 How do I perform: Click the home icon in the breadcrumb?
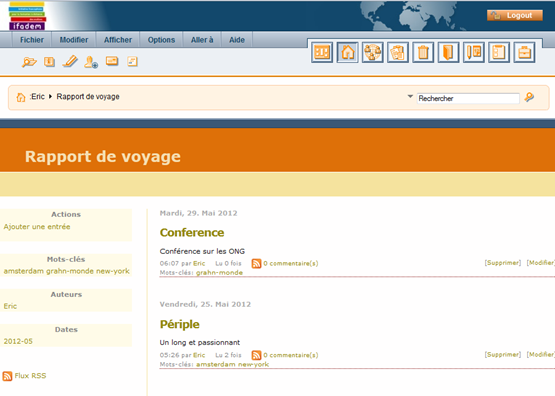tap(21, 97)
